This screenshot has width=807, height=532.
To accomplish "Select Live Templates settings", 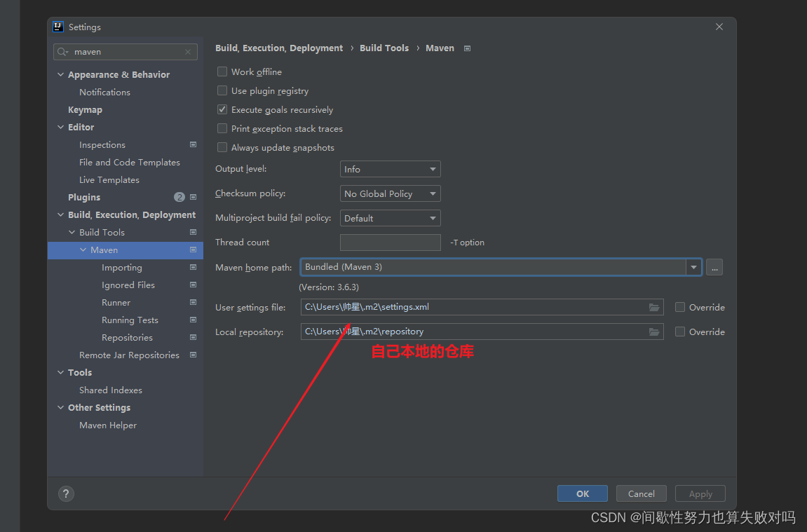I will 109,179.
